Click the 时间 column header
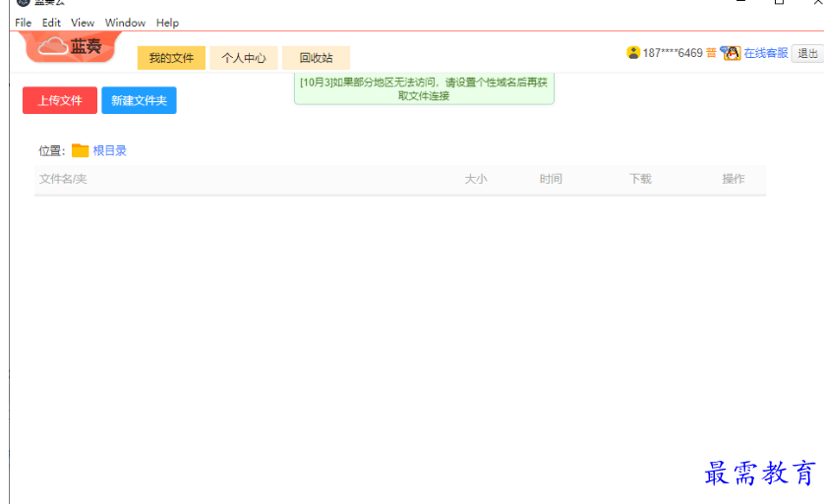 551,179
